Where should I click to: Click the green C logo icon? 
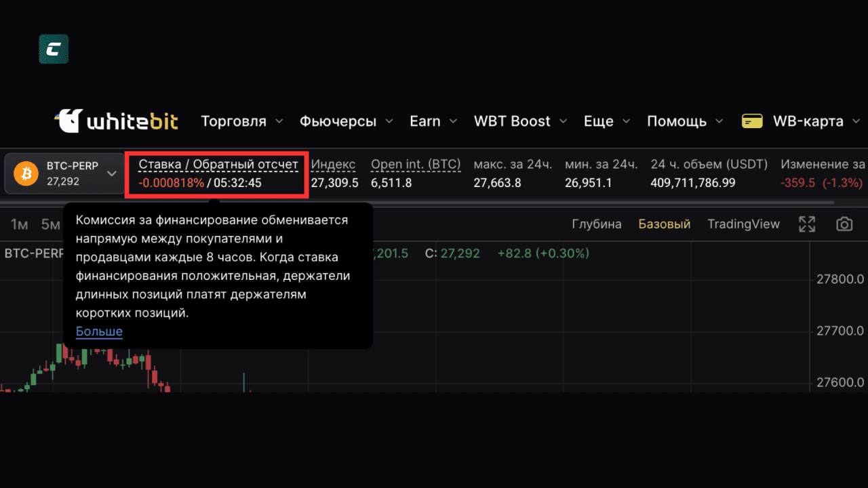point(54,49)
